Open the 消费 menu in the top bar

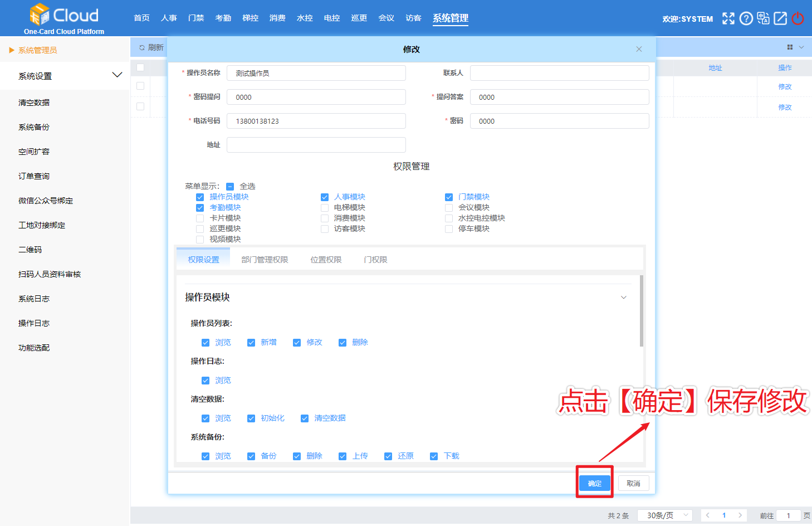click(277, 17)
